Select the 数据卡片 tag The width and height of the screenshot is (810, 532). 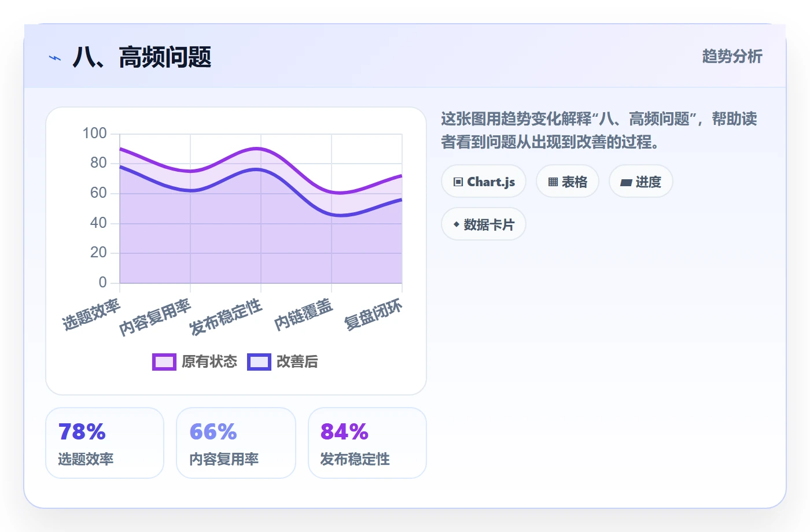tap(484, 224)
